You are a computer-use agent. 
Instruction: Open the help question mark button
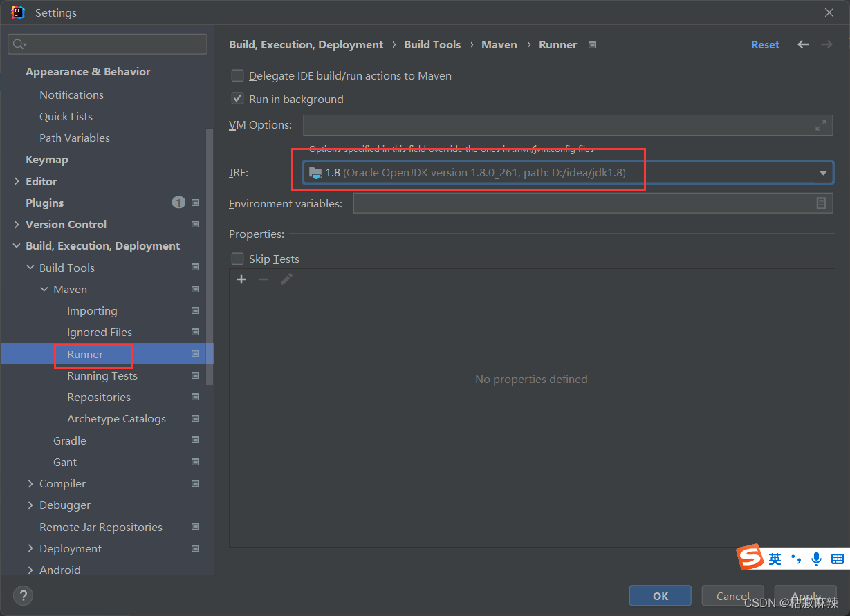(23, 595)
